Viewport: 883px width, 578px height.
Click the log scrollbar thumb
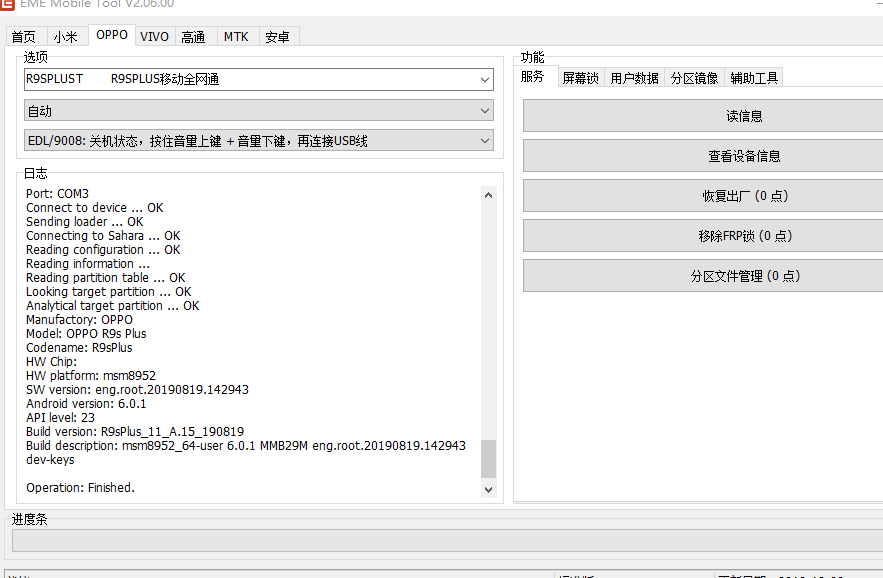click(x=488, y=459)
